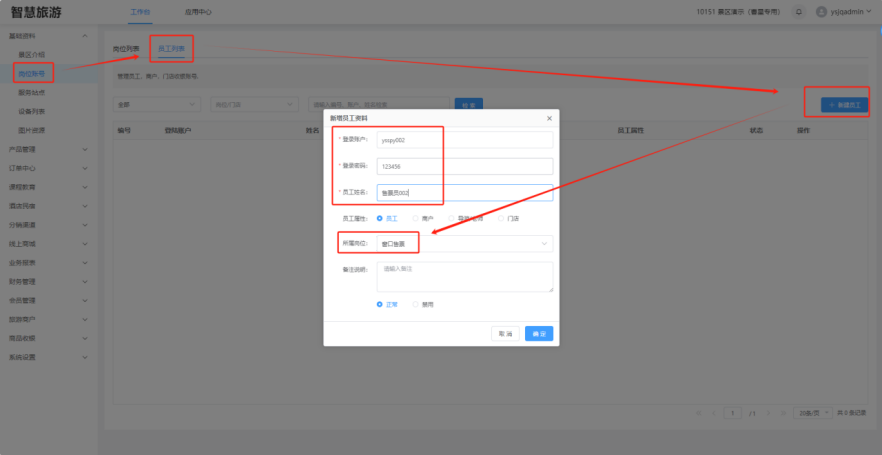Choose the 禁用 status radio button

tap(416, 304)
